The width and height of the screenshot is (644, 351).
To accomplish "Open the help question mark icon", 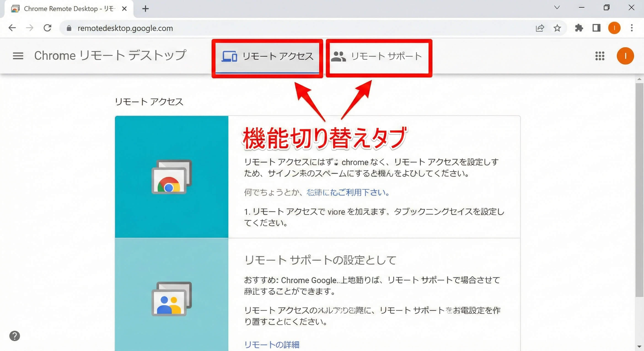I will click(x=15, y=336).
